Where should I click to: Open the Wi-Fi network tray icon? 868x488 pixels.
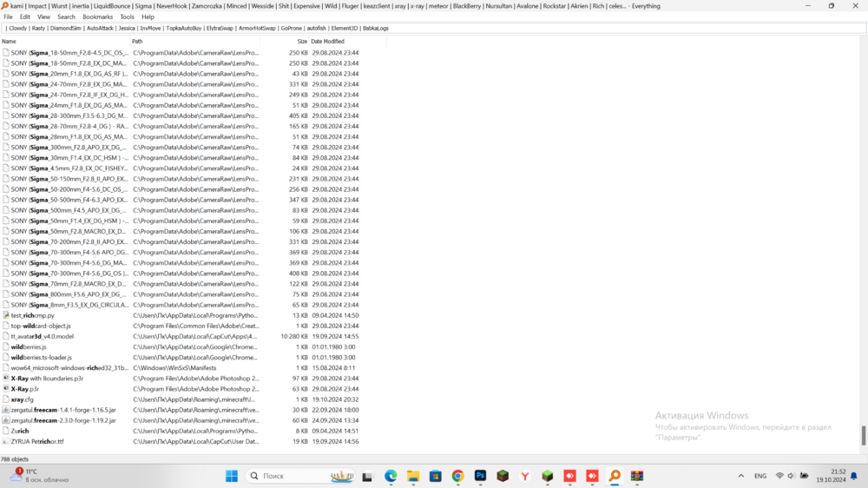click(x=779, y=476)
